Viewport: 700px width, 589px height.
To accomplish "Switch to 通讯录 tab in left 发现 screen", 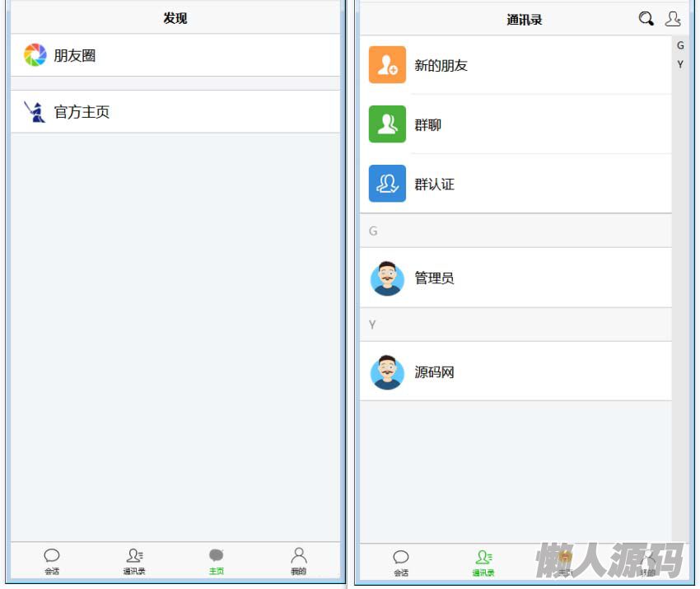I will point(134,561).
